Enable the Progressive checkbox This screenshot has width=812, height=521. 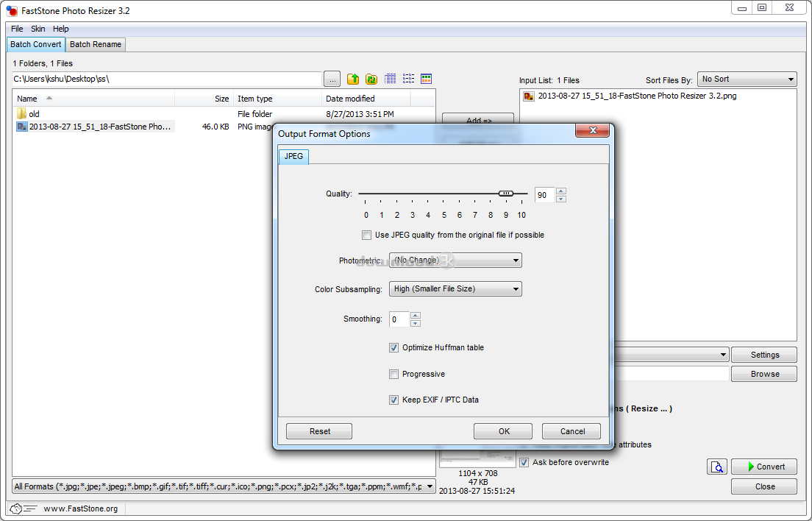tap(393, 374)
